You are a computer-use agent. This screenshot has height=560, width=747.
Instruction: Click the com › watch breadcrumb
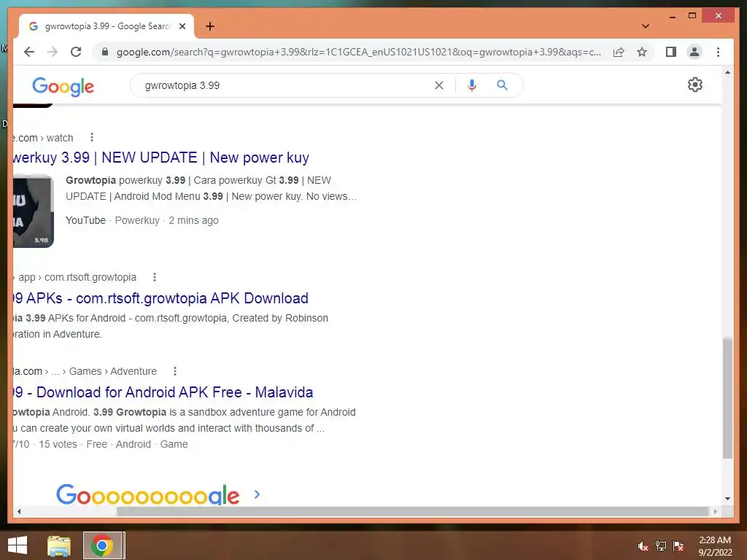[43, 138]
